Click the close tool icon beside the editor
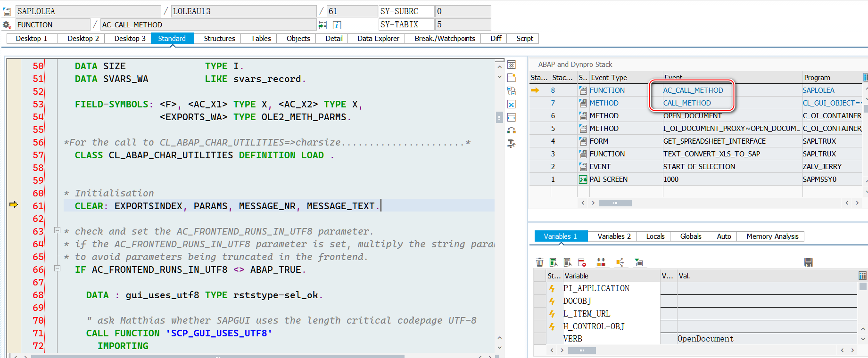Screen dimensions: 868x358 tap(511, 65)
